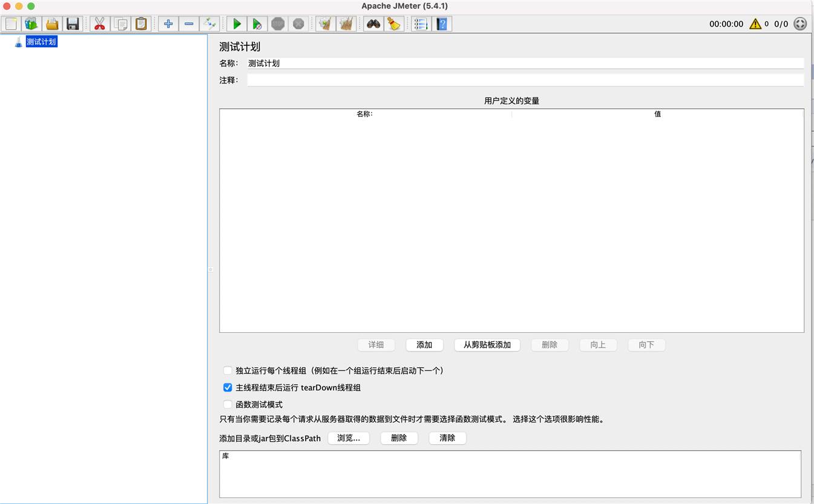Enable 独立运行每个线程组 checkbox
This screenshot has height=504, width=814.
tap(228, 371)
